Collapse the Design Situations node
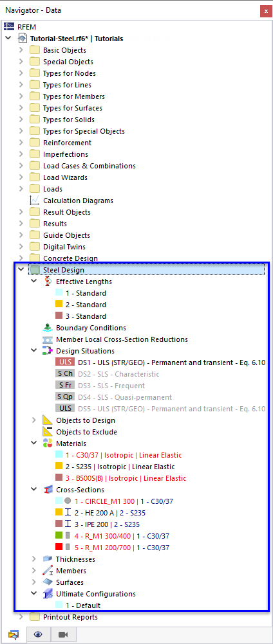 [34, 351]
